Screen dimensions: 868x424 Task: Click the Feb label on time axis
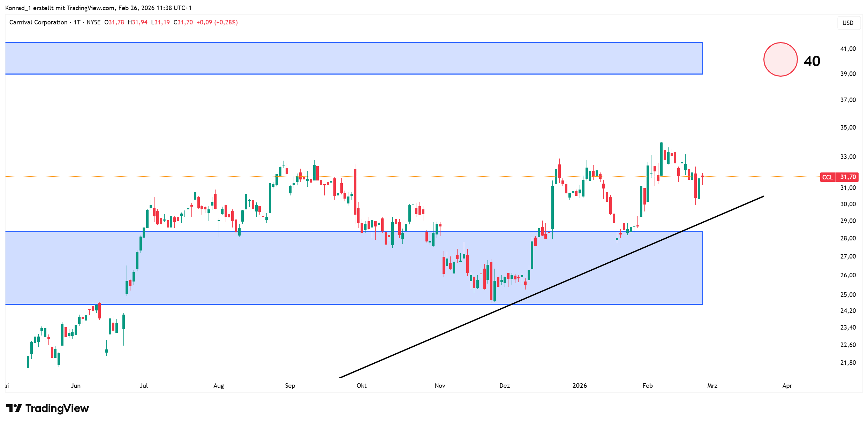pyautogui.click(x=647, y=386)
